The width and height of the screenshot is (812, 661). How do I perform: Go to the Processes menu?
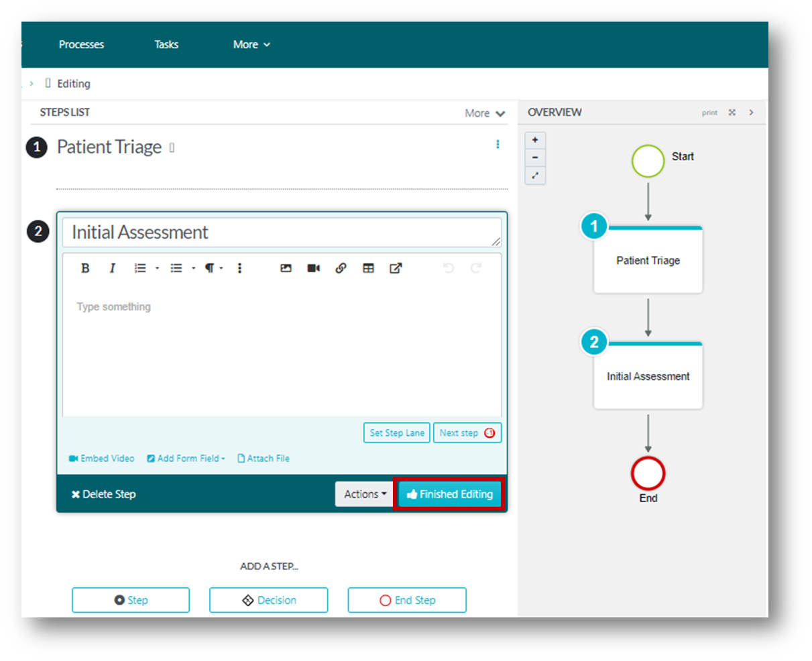81,44
